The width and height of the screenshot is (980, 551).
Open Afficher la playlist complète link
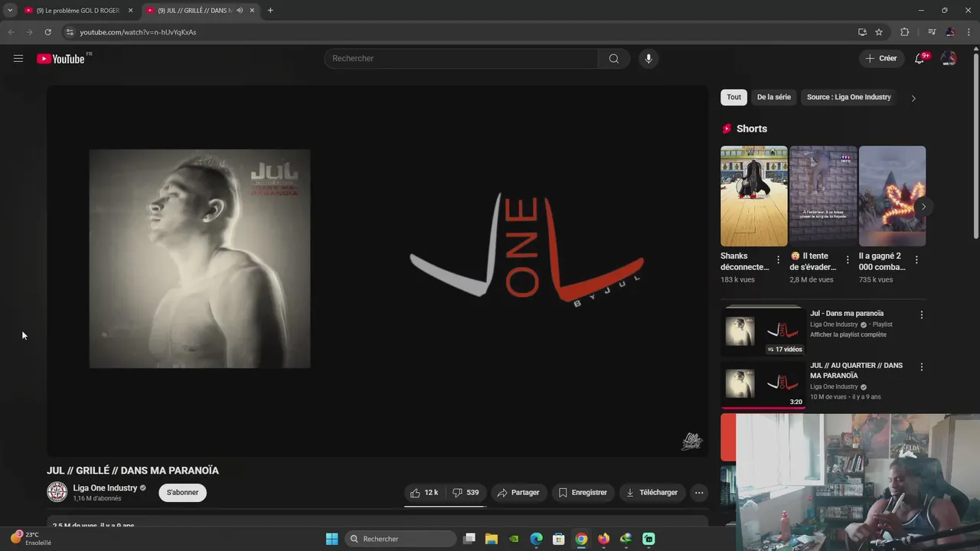848,334
